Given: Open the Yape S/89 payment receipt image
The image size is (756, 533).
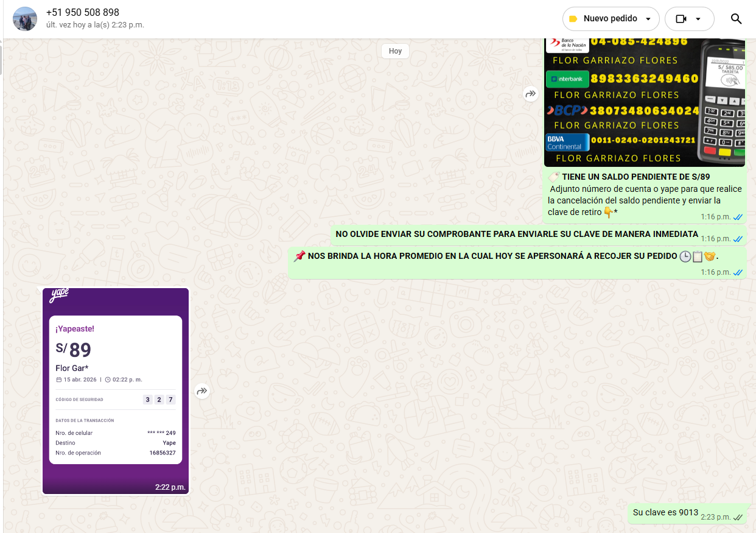Looking at the screenshot, I should coord(116,390).
